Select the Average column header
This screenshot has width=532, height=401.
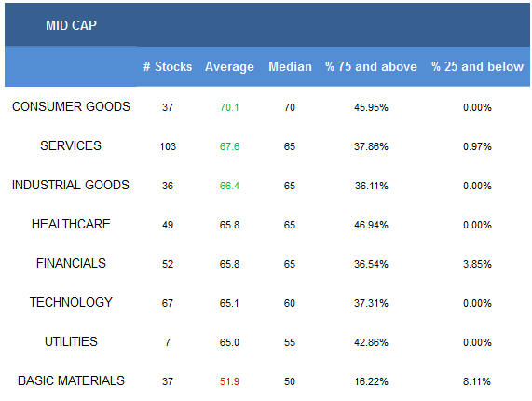(230, 67)
